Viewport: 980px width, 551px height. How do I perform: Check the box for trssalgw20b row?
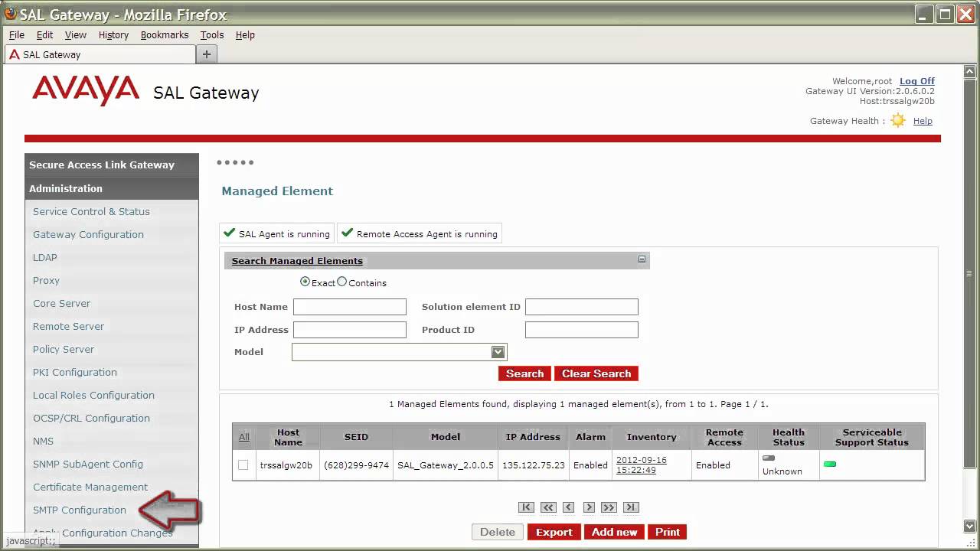point(243,465)
